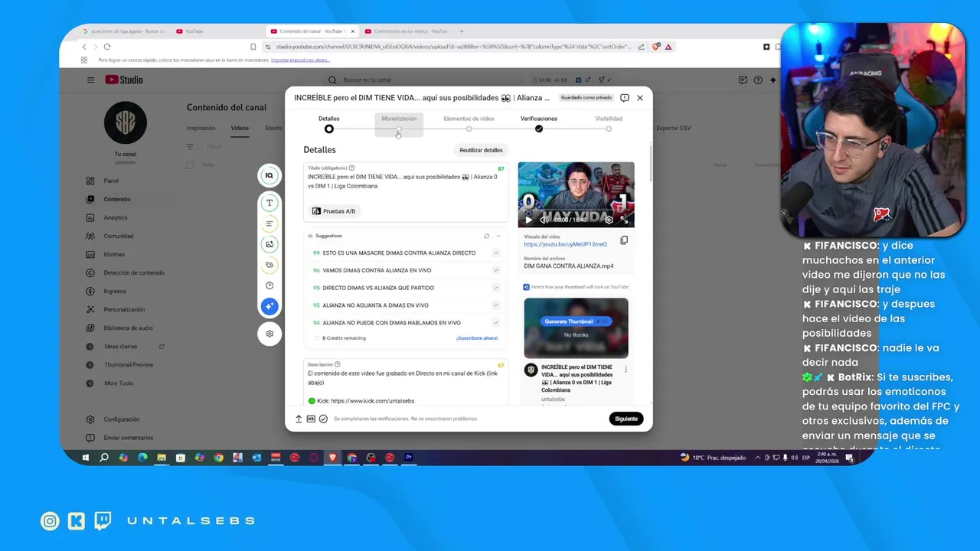Open the three-dot menu on thumbnail preview card
This screenshot has height=551, width=980.
[626, 369]
